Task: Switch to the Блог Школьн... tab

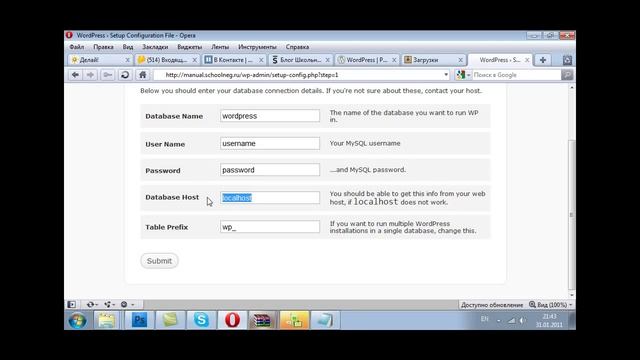Action: [x=300, y=60]
